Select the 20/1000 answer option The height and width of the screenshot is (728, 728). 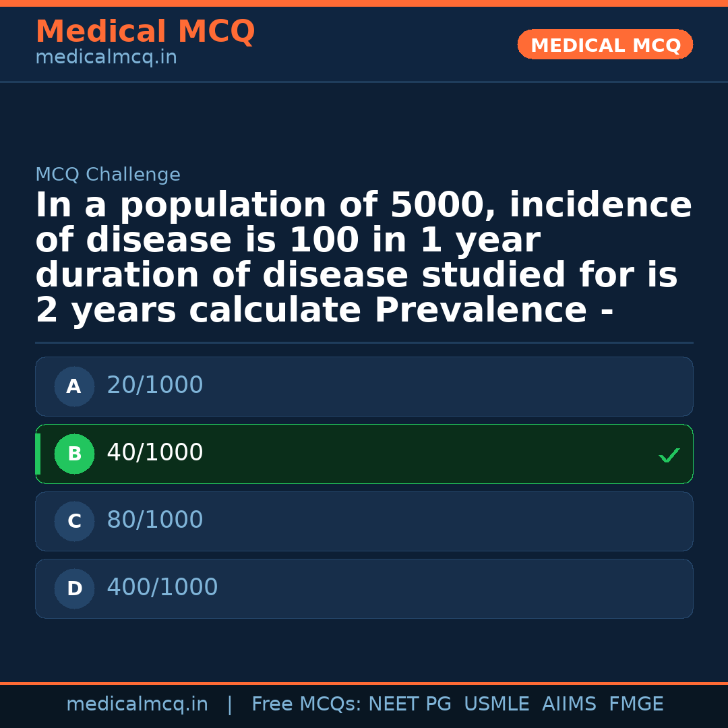(364, 387)
